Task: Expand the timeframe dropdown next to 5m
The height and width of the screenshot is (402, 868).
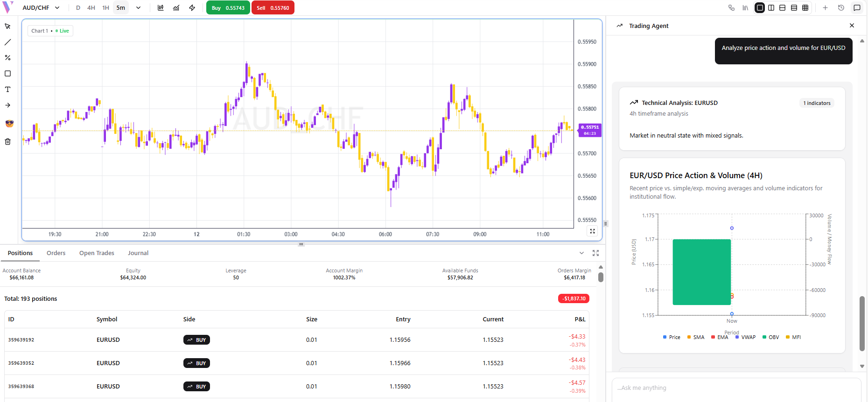Action: (x=138, y=8)
